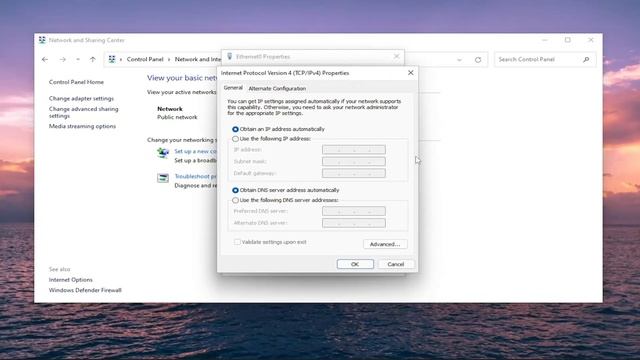This screenshot has height=360, width=640.
Task: Click the troubleshoot problems icon
Action: [x=163, y=178]
